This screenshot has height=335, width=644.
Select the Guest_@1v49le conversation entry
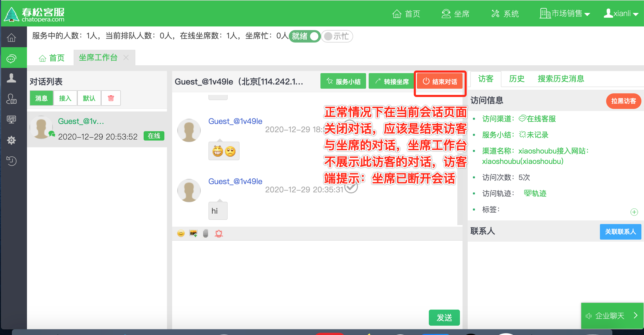tap(97, 128)
